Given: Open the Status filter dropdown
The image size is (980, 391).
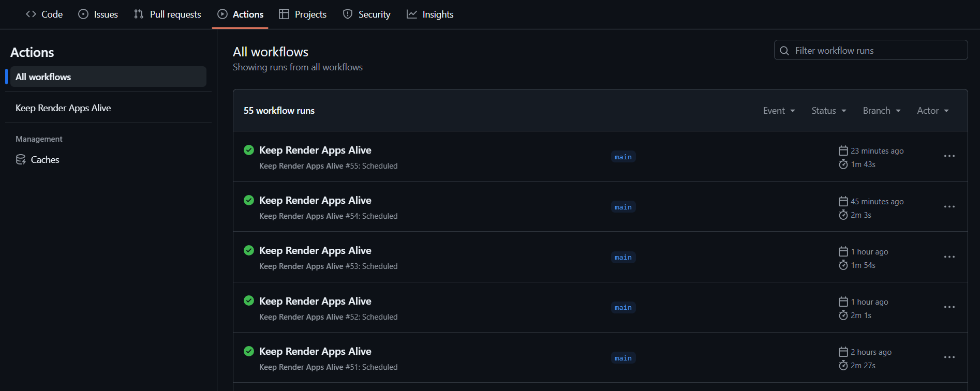Looking at the screenshot, I should 828,110.
